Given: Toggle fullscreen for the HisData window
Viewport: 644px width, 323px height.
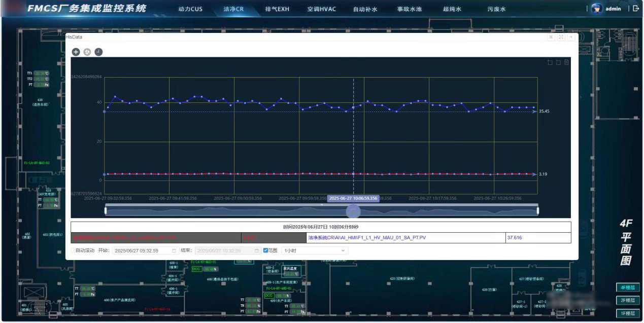Looking at the screenshot, I should tap(561, 37).
